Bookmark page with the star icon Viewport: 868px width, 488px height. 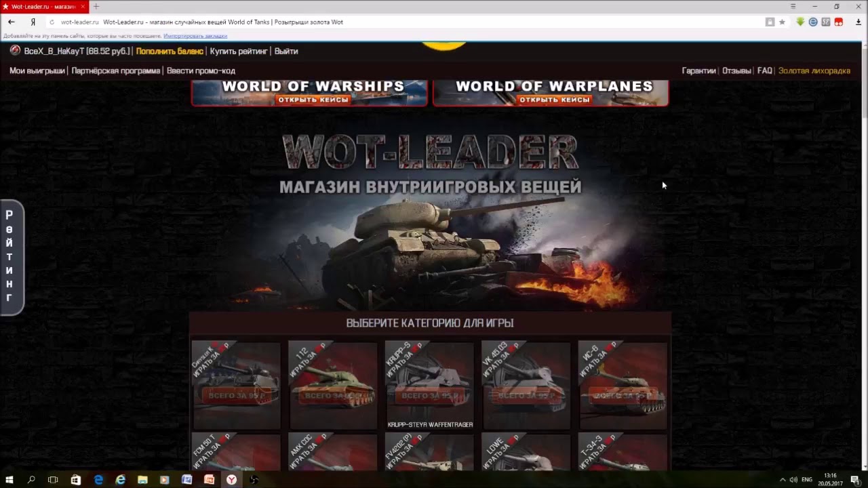782,22
